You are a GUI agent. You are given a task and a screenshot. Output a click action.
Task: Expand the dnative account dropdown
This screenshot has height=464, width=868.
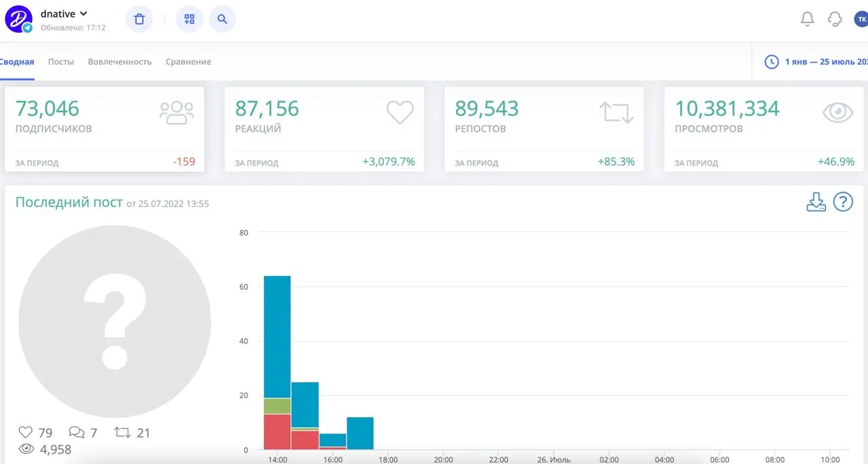click(x=83, y=14)
